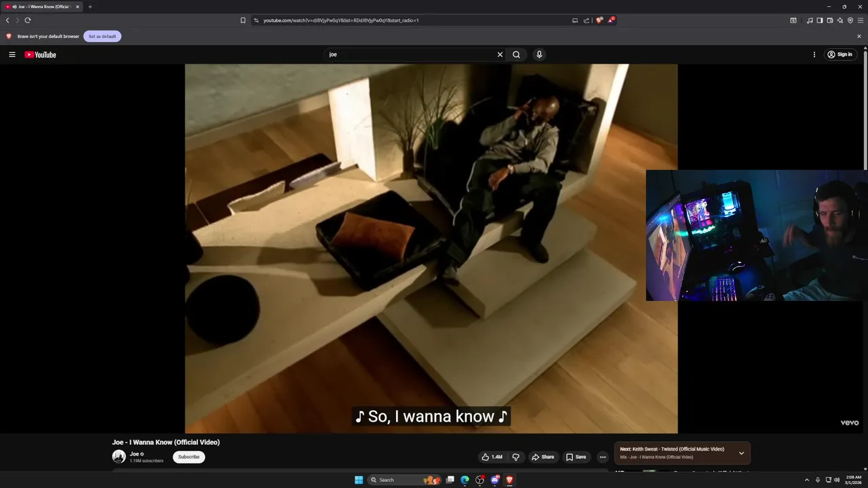Close the Joe - I Wanna Know tab
868x488 pixels.
77,7
